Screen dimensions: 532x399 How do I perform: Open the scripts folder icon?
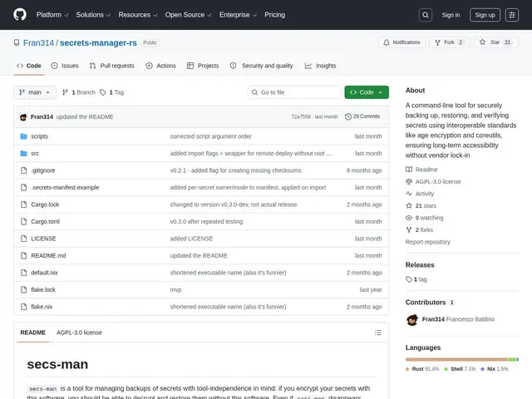(x=23, y=136)
